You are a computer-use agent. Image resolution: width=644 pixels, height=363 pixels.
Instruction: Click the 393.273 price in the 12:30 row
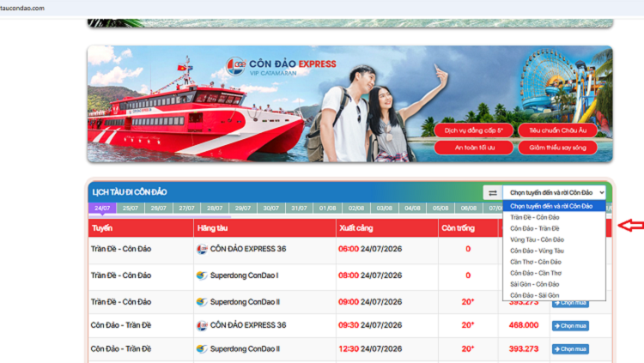pos(524,349)
